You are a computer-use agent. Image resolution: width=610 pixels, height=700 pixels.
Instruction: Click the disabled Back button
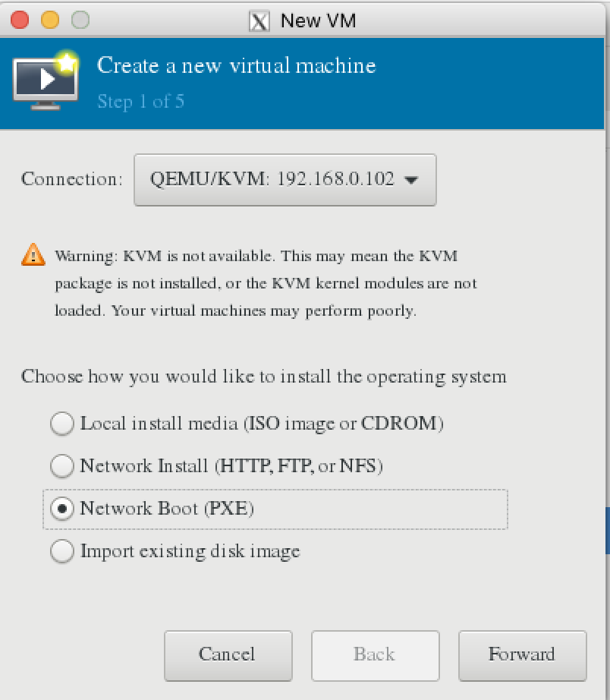point(376,655)
